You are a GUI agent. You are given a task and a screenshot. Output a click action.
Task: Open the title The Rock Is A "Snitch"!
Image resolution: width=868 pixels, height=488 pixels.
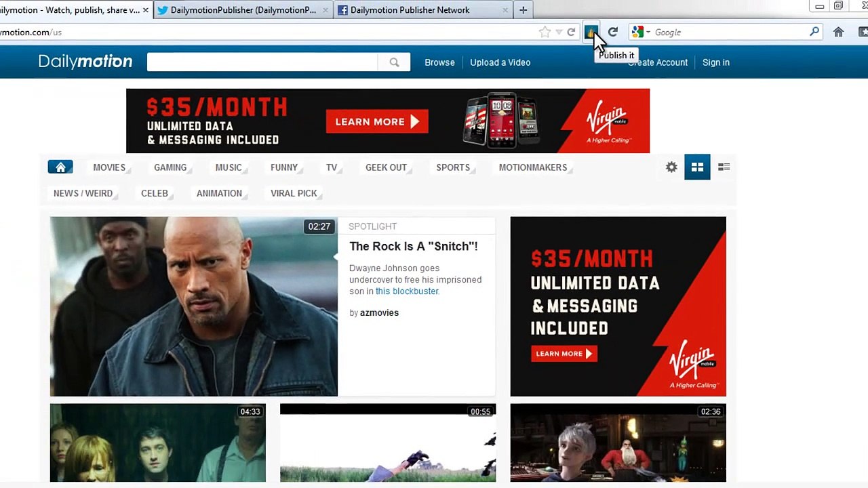(x=414, y=246)
